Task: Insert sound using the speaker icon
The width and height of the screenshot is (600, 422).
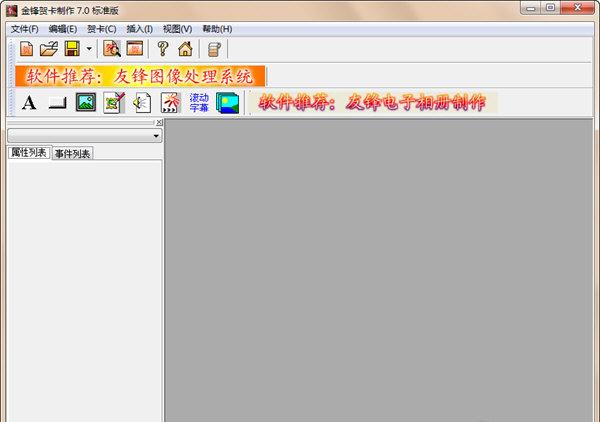Action: [141, 102]
